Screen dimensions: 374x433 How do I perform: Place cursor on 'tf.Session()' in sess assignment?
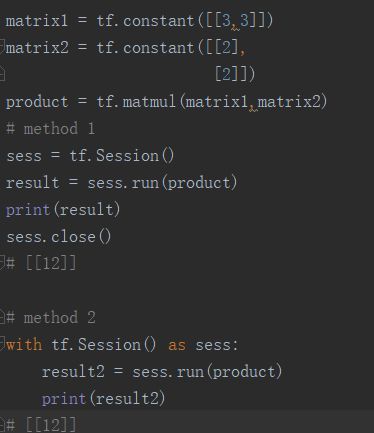(x=122, y=156)
